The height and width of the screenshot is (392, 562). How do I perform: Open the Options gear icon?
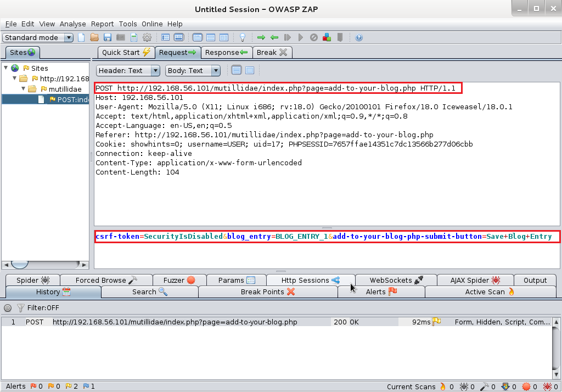147,37
